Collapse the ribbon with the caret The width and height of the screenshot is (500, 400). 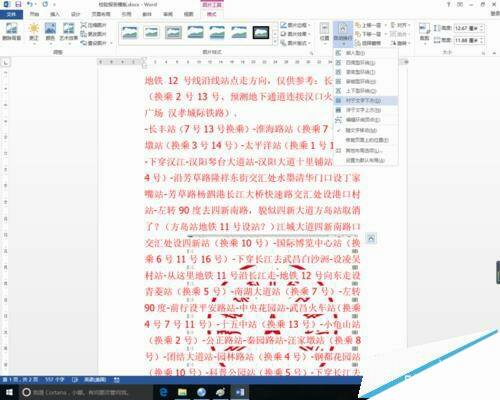[495, 53]
